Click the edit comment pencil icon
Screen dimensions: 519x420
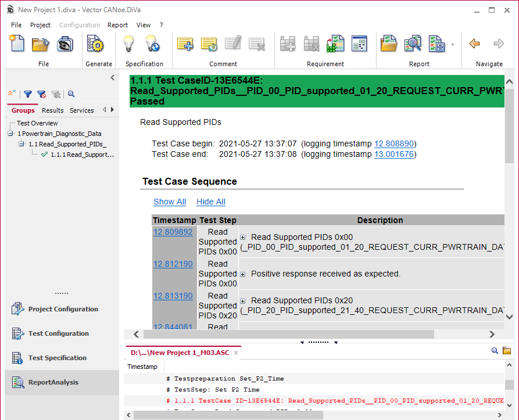pyautogui.click(x=232, y=43)
